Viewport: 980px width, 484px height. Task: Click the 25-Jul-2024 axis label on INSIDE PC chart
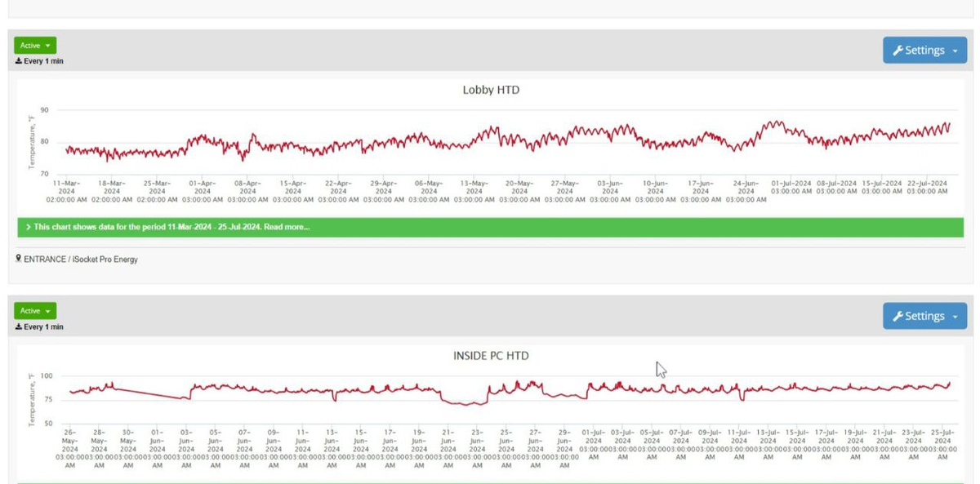click(943, 445)
